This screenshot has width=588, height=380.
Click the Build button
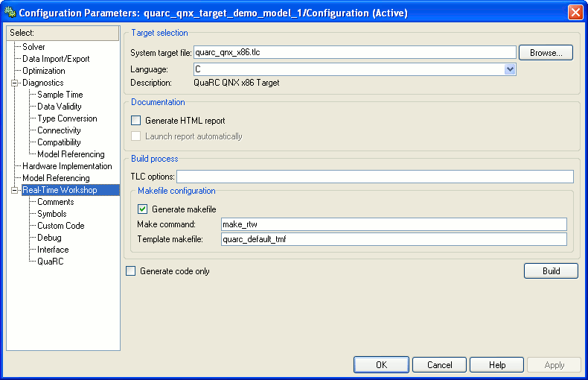[551, 270]
